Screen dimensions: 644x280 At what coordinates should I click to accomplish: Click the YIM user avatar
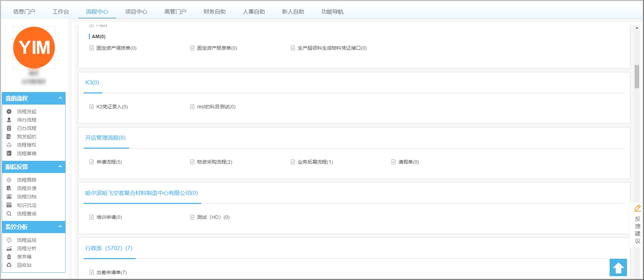(x=34, y=48)
